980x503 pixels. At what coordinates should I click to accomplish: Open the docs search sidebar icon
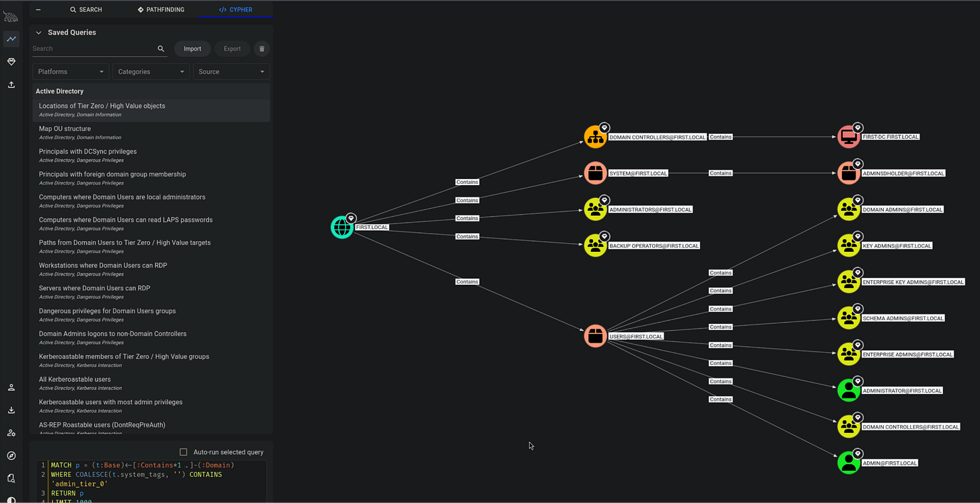[11, 478]
